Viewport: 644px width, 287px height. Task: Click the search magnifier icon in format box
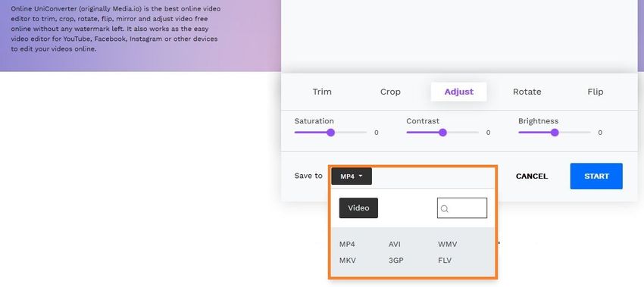coord(445,208)
